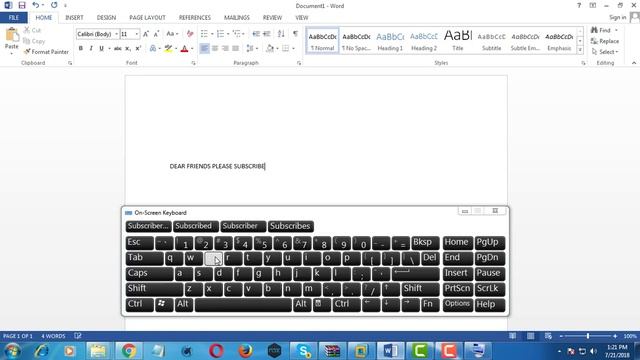The width and height of the screenshot is (640, 360).
Task: Apply yellow text highlight color
Action: point(168,49)
